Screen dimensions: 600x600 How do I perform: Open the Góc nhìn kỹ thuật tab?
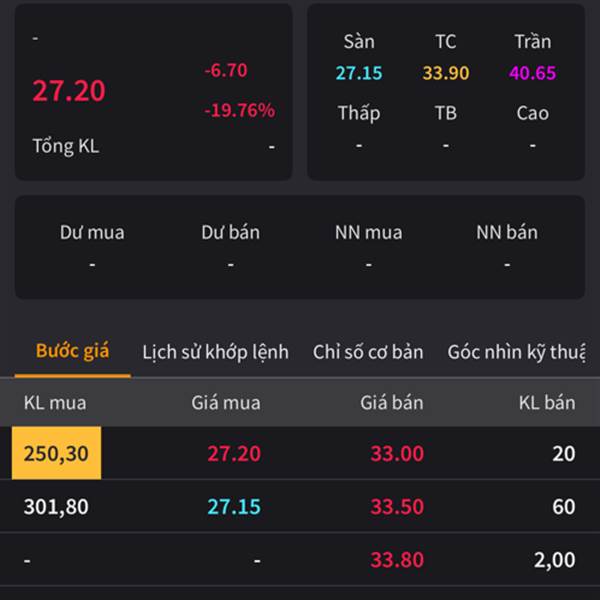pos(516,352)
